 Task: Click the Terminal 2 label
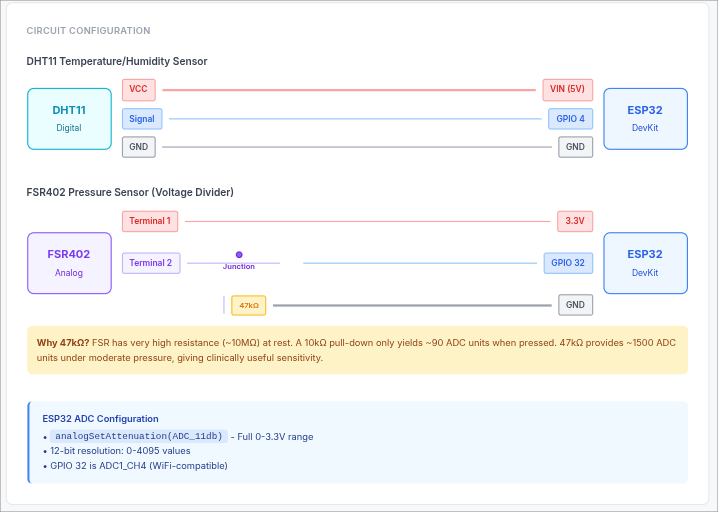tap(151, 263)
